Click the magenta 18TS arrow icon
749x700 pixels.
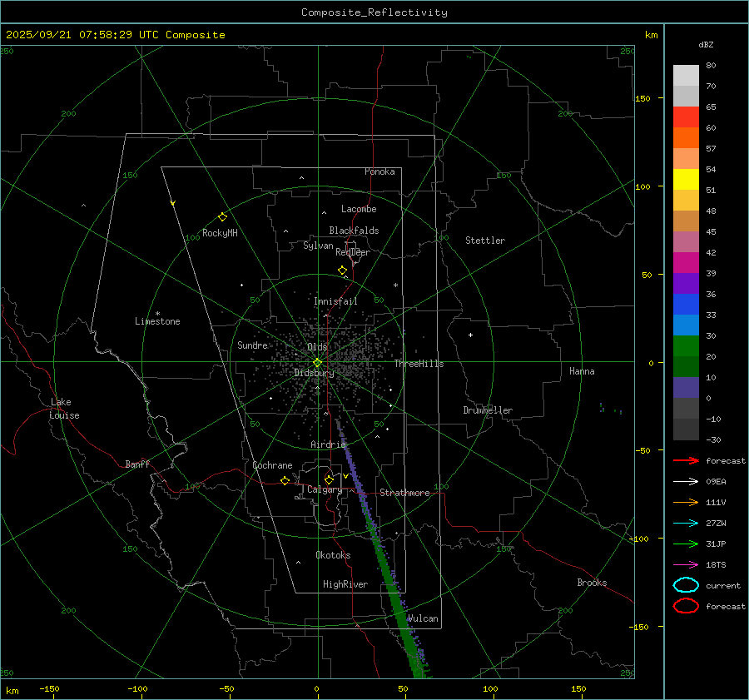click(x=686, y=564)
